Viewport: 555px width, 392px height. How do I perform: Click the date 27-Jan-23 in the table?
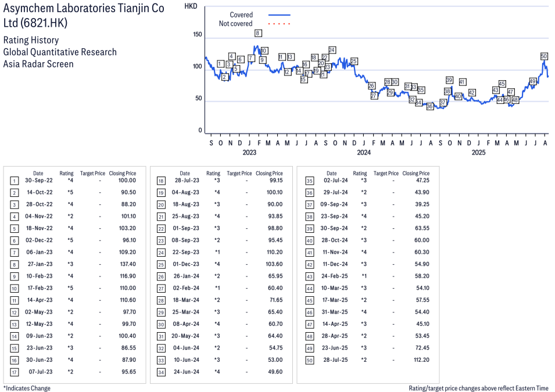[40, 264]
